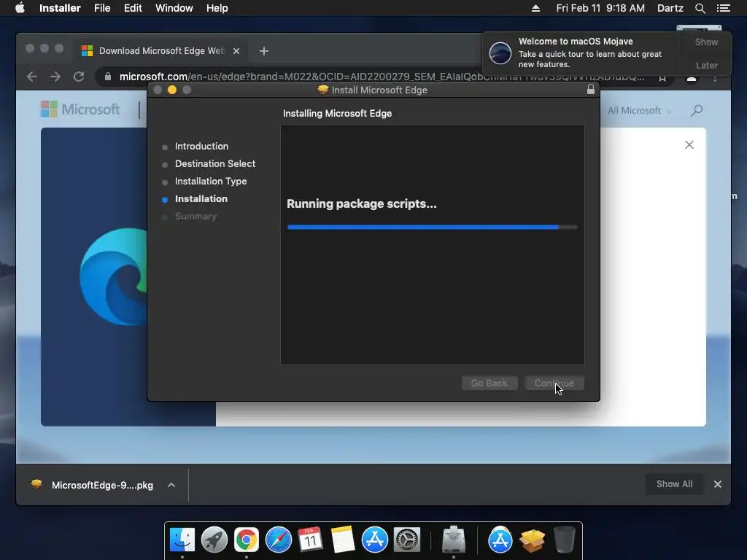Open the Help menu
Viewport: 747px width, 560px height.
point(217,8)
